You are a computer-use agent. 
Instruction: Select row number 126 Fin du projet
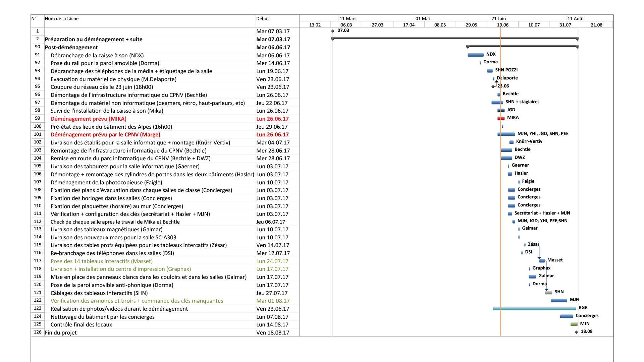click(38, 332)
